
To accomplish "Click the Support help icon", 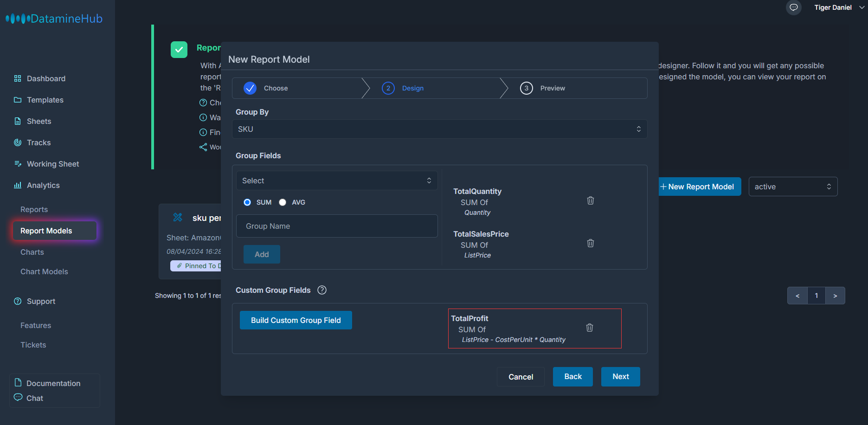I will tap(18, 301).
